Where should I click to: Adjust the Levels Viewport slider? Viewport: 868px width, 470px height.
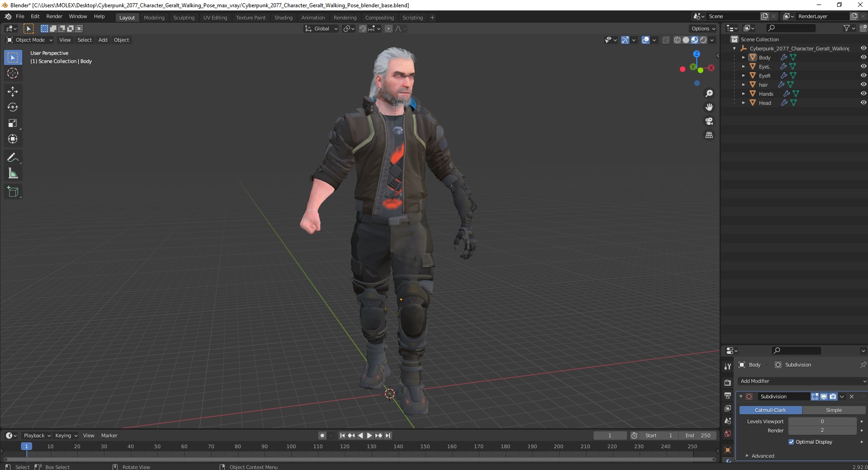pos(822,421)
